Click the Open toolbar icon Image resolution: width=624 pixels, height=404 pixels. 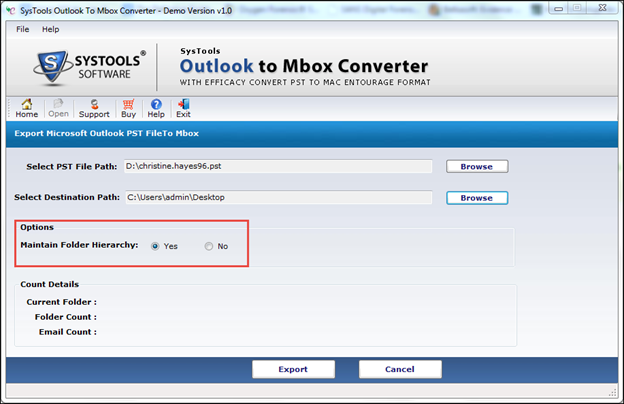58,108
